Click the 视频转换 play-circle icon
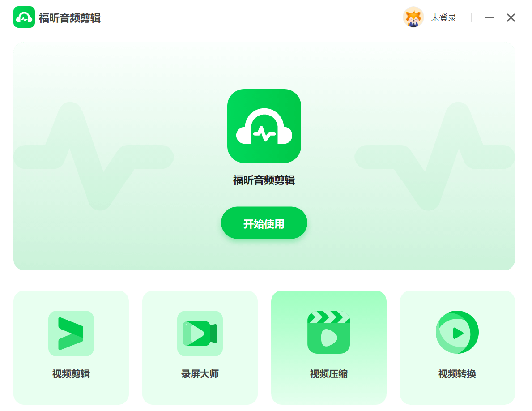Screen dimensions: 532x411 point(457,332)
